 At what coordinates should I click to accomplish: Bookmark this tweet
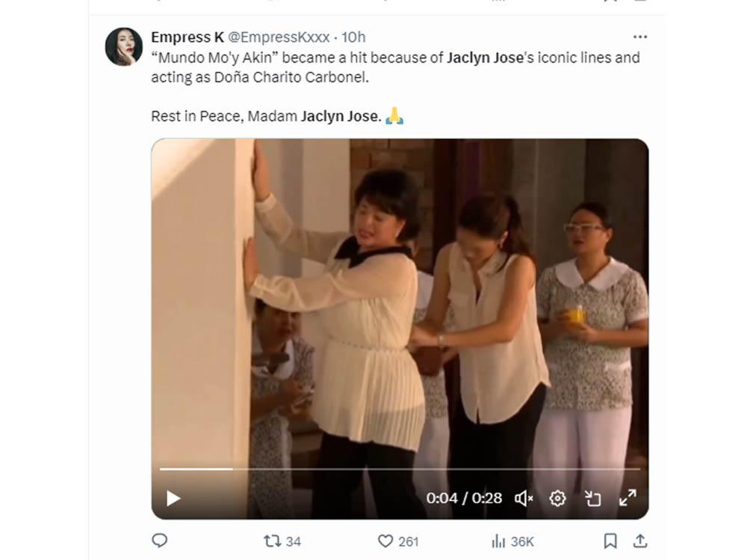pyautogui.click(x=610, y=541)
